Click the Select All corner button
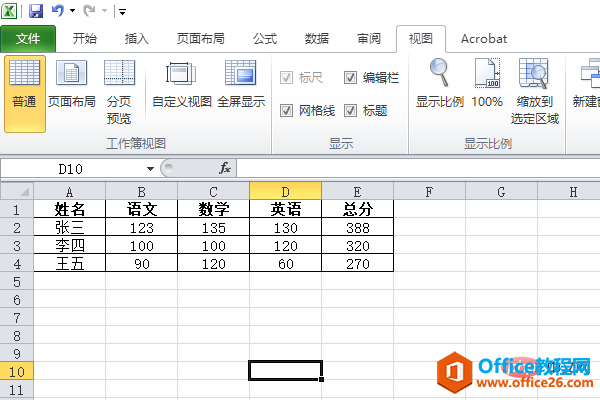Viewport: 600px width, 400px height. coord(17,191)
